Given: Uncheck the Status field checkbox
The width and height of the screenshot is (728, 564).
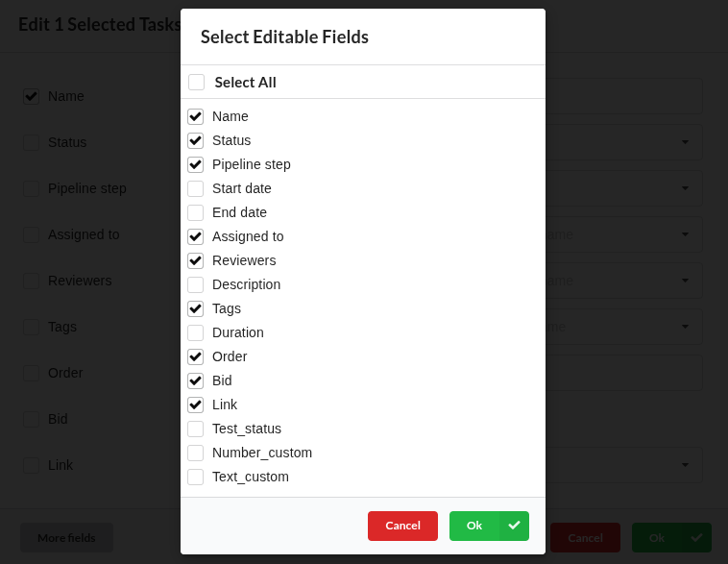Looking at the screenshot, I should point(196,140).
